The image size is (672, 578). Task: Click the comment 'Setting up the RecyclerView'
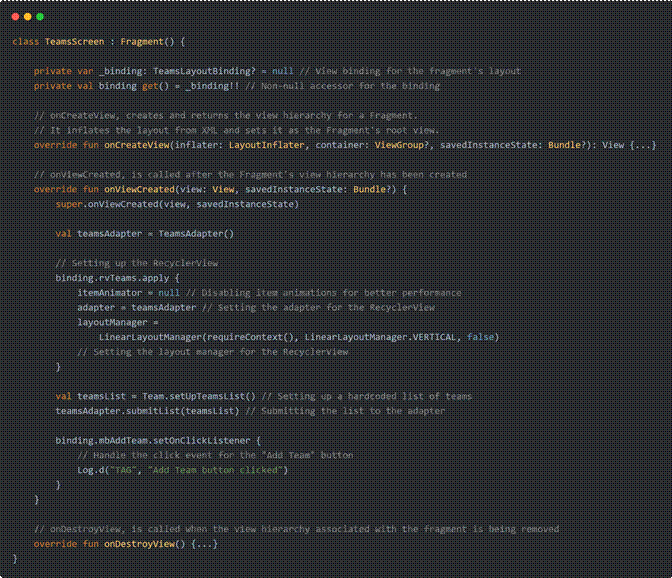click(x=137, y=263)
